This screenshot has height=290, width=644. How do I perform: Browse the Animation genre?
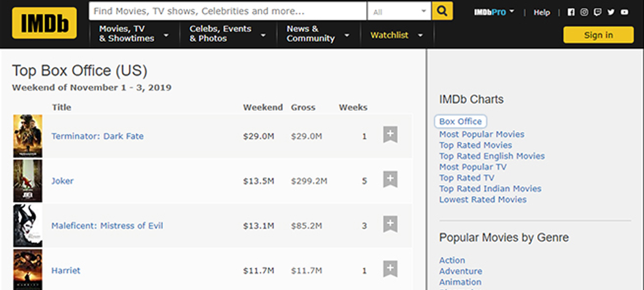(x=460, y=282)
